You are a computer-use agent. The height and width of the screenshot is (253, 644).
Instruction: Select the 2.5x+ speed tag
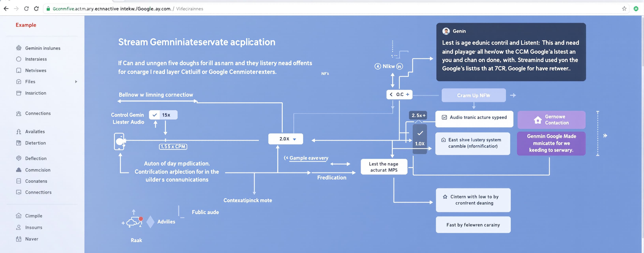coord(418,115)
